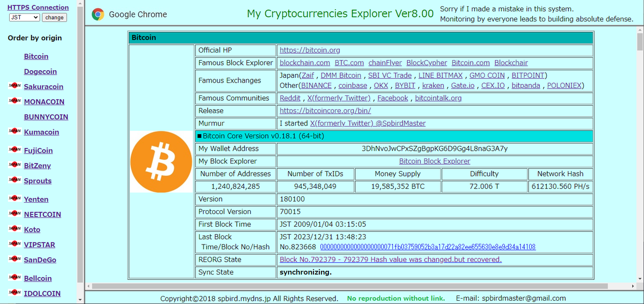Open the GMO COIN exchange link
Screen dimensions: 644x304
pos(487,76)
